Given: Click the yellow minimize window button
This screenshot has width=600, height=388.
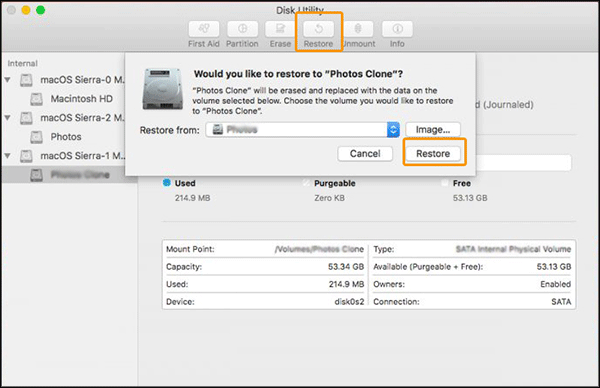Looking at the screenshot, I should (x=26, y=10).
